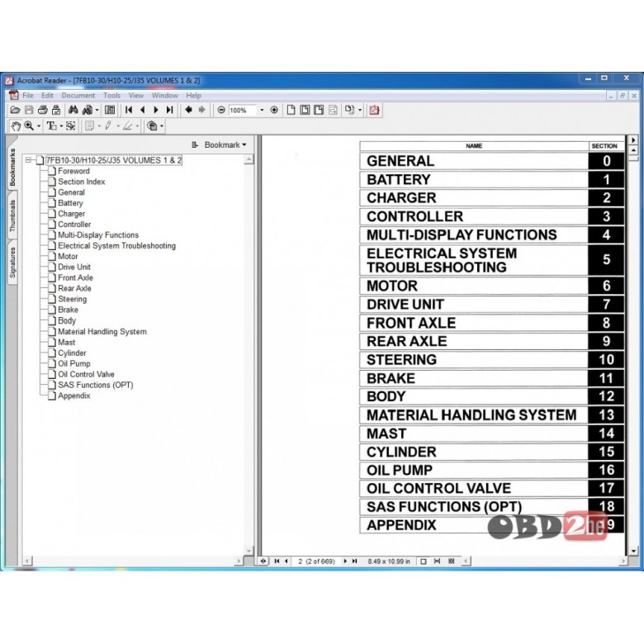
Task: Open the Tools menu
Action: point(111,96)
